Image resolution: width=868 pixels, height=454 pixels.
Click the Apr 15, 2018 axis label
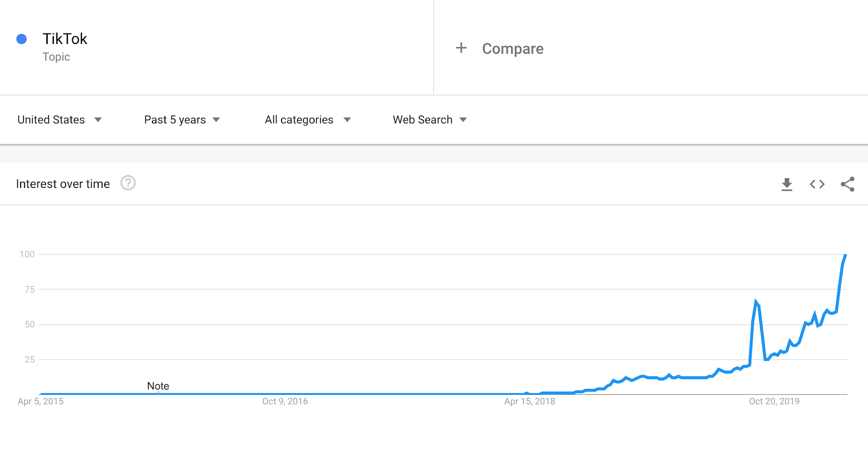point(529,401)
